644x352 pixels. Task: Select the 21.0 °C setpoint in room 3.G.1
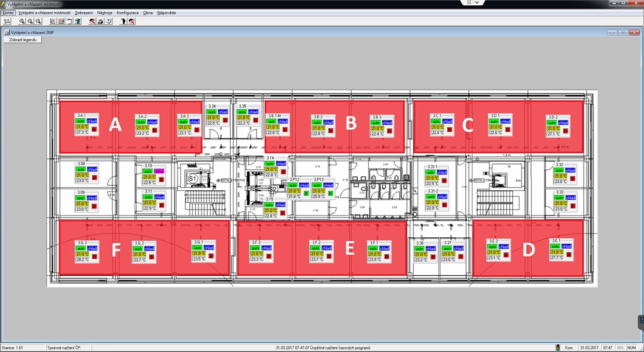click(198, 253)
